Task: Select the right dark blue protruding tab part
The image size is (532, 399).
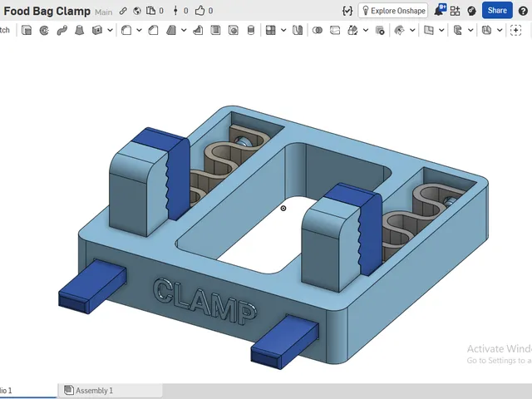Action: pos(284,342)
